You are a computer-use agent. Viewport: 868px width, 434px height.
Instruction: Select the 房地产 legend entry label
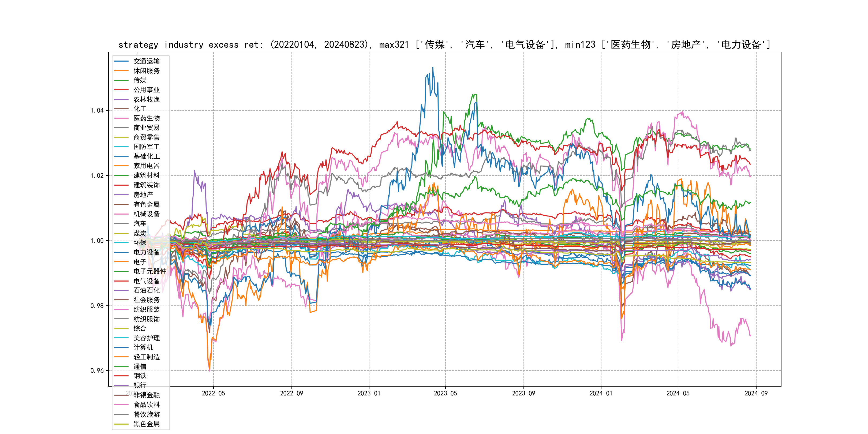tap(143, 195)
